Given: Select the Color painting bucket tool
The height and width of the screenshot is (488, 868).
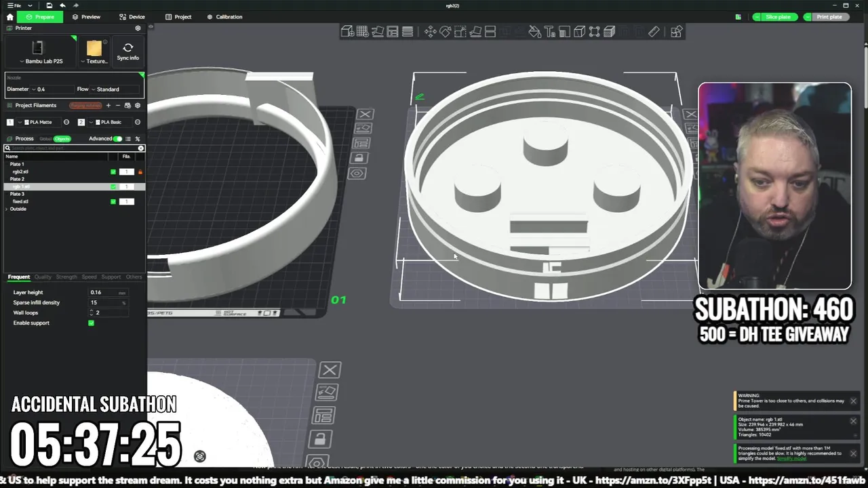Looking at the screenshot, I should pos(534,31).
